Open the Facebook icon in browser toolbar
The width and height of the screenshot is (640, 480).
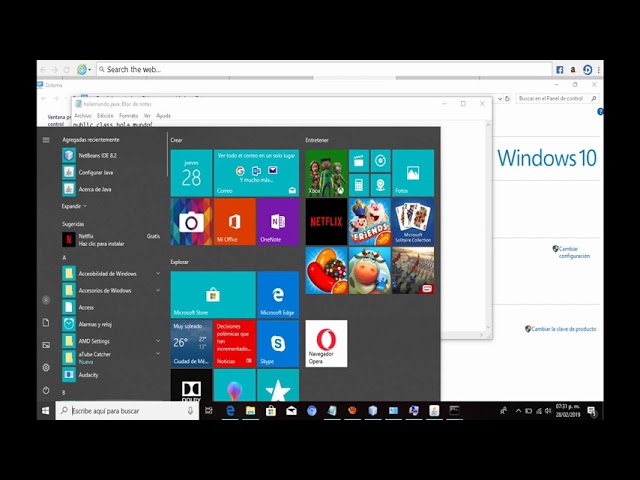tap(560, 70)
